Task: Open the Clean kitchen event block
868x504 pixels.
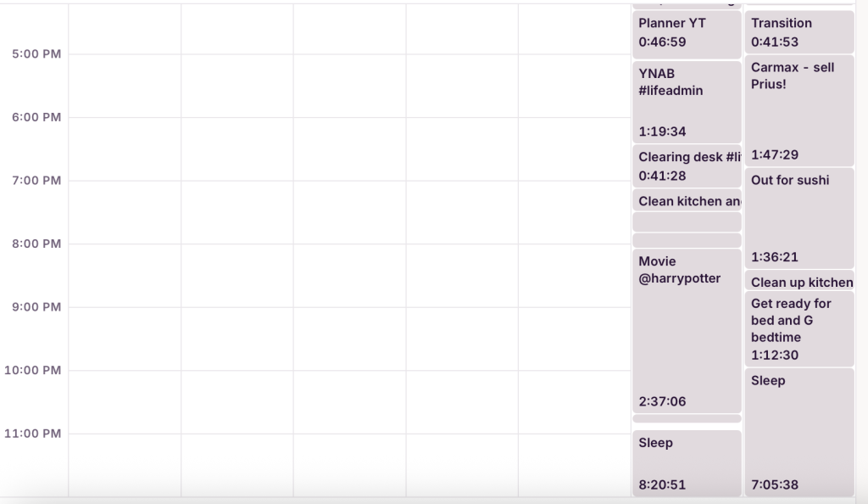Action: tap(686, 201)
